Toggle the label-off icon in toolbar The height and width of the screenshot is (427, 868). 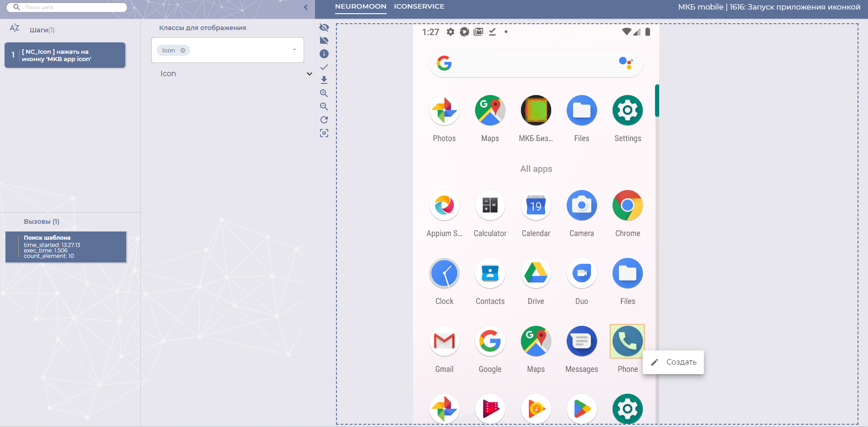[324, 41]
